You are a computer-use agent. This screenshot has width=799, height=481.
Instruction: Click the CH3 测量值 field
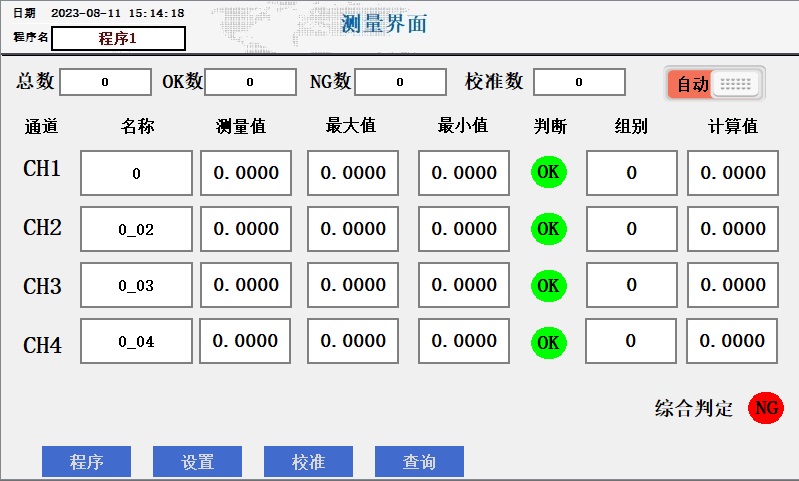pyautogui.click(x=246, y=285)
